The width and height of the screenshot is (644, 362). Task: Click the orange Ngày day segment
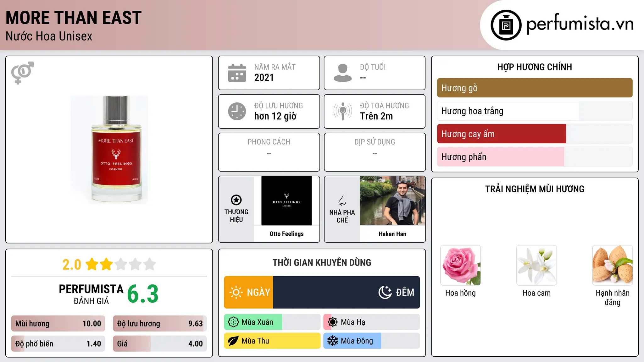tap(248, 292)
